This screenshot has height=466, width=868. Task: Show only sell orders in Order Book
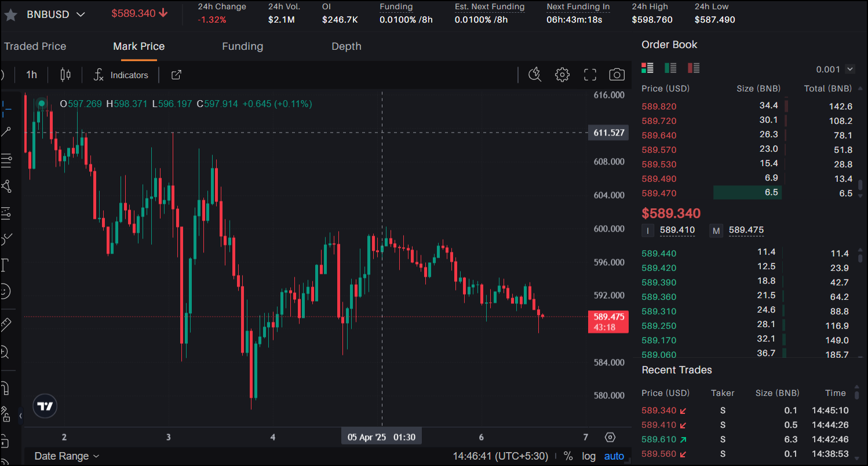pyautogui.click(x=694, y=68)
